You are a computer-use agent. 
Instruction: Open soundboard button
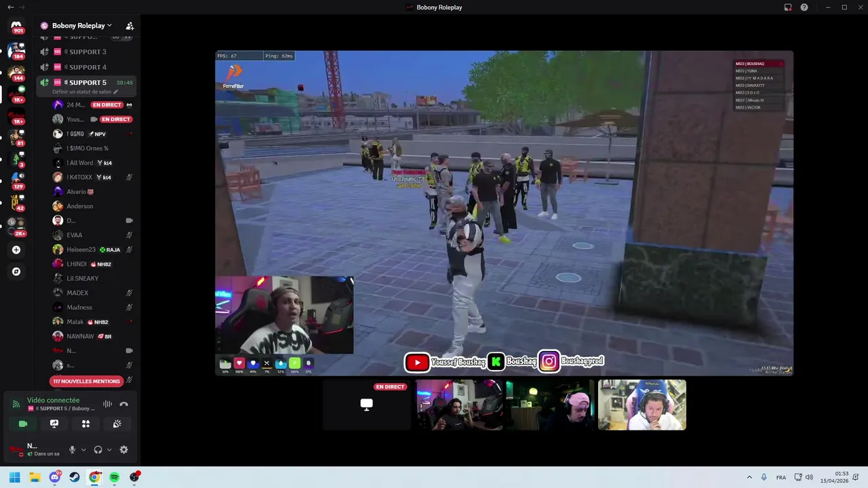117,424
